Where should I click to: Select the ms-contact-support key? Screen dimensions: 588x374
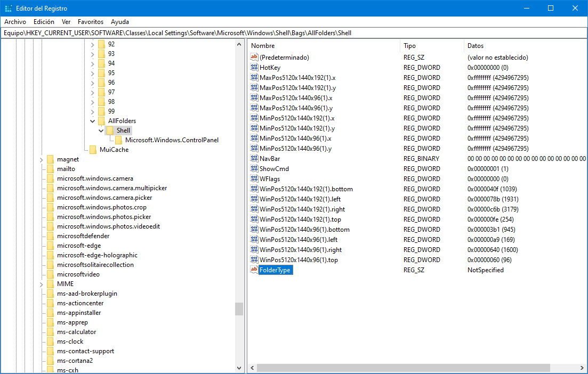[85, 351]
